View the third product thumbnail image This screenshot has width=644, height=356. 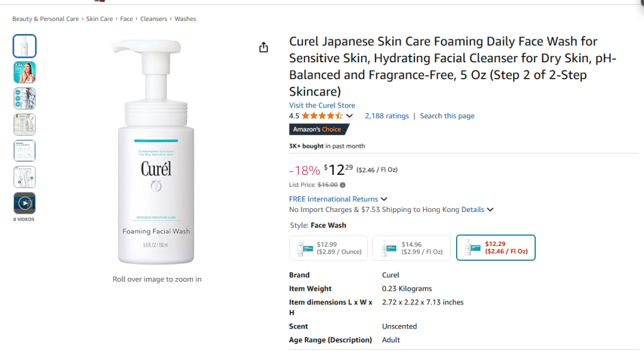point(25,99)
